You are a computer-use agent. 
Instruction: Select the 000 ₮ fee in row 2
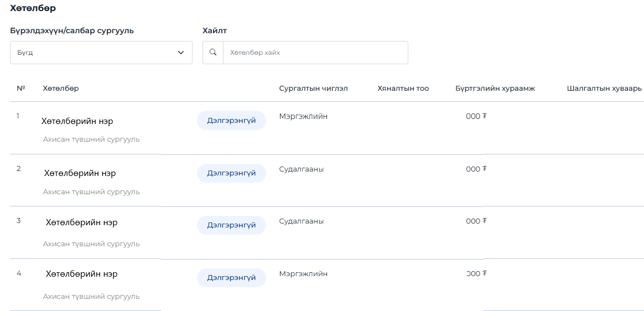tap(476, 169)
